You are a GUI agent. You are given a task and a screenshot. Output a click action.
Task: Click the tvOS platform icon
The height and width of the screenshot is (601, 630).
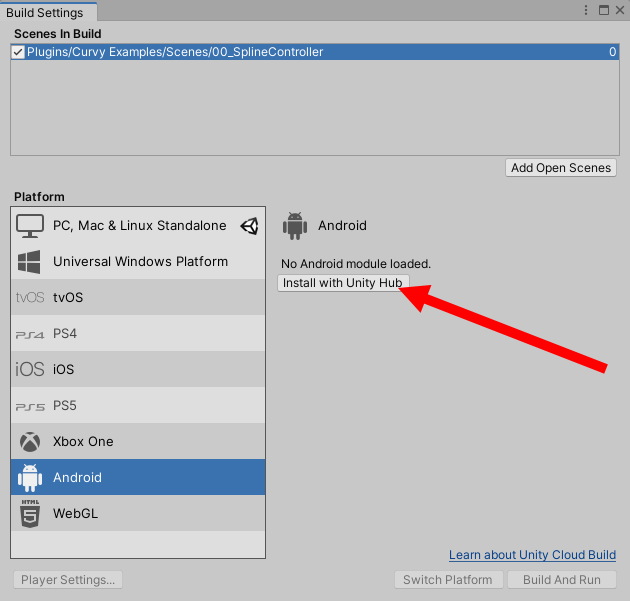point(30,298)
